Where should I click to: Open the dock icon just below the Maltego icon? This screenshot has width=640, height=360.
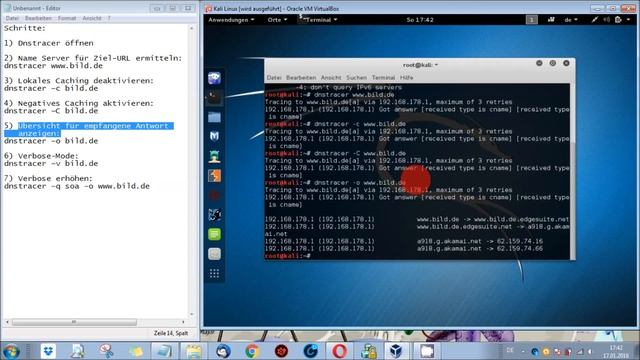coord(214,215)
